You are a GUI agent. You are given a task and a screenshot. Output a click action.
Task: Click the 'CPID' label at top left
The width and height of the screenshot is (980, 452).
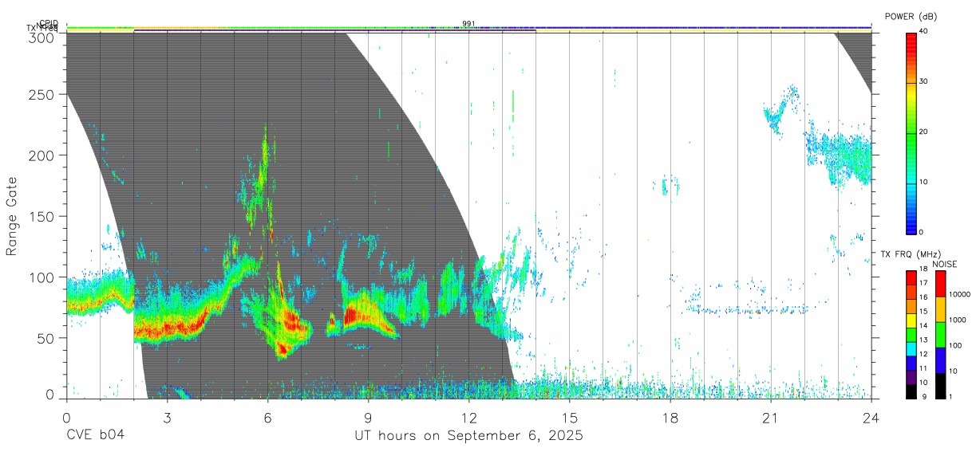coord(48,23)
